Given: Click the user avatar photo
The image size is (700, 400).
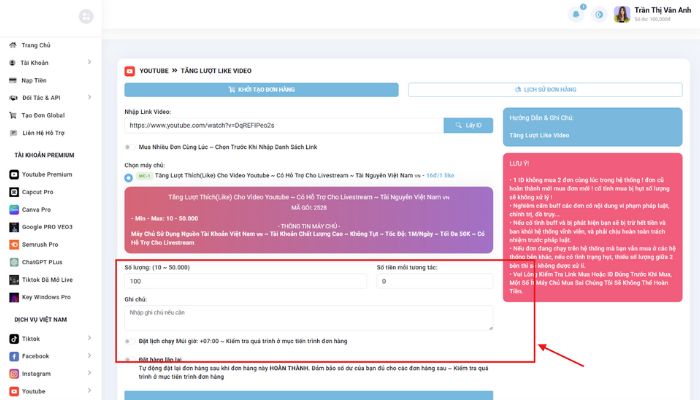Looking at the screenshot, I should click(x=621, y=15).
